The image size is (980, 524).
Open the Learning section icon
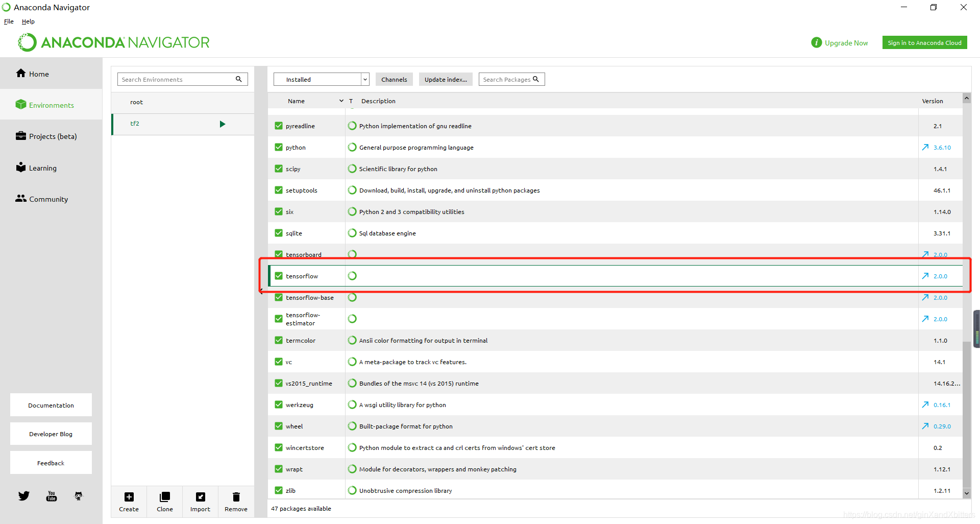tap(21, 167)
